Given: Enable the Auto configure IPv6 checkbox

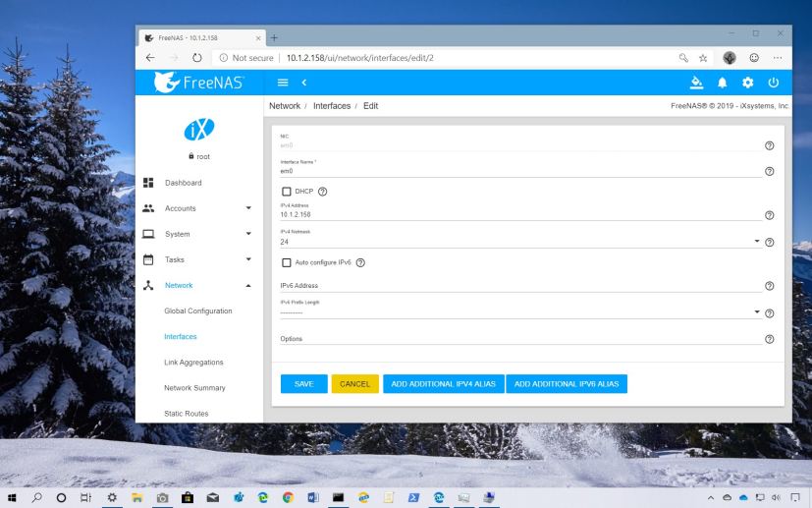Looking at the screenshot, I should pyautogui.click(x=287, y=262).
